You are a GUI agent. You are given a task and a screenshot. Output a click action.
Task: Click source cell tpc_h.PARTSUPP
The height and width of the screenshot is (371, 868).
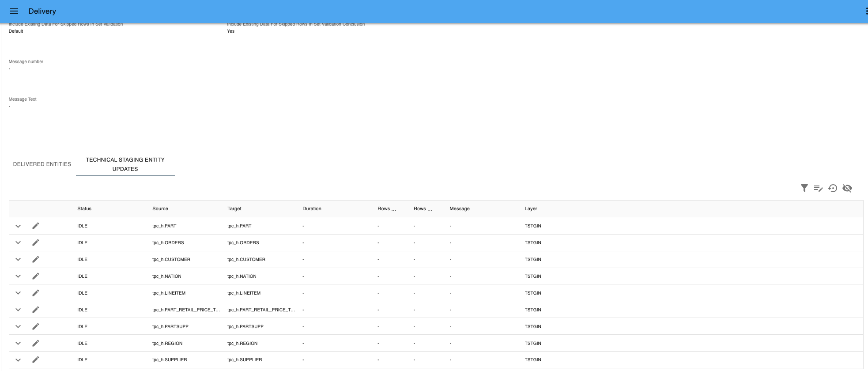[170, 326]
